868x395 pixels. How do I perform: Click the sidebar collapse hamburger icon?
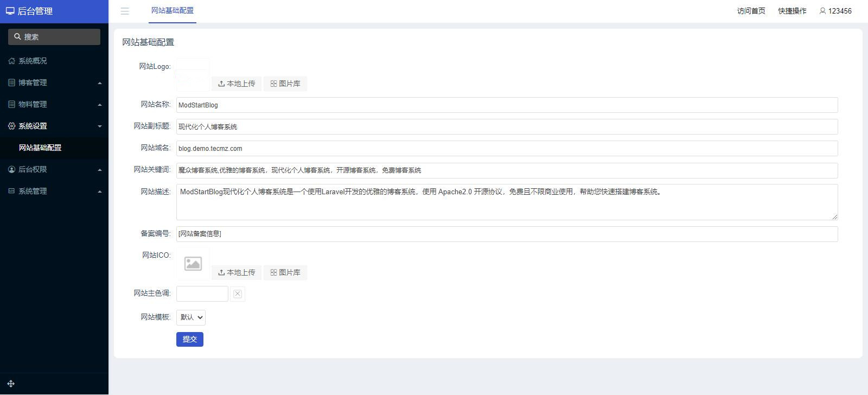(x=125, y=11)
